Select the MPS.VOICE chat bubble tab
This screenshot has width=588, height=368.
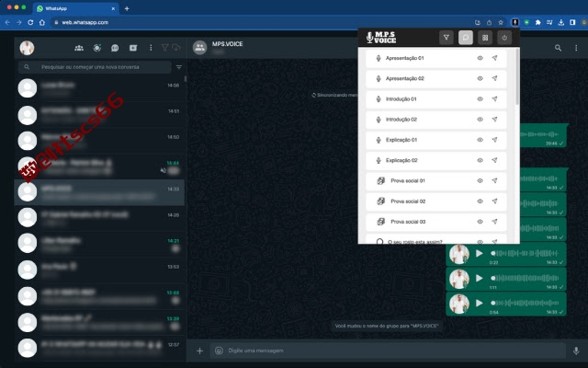click(x=466, y=38)
